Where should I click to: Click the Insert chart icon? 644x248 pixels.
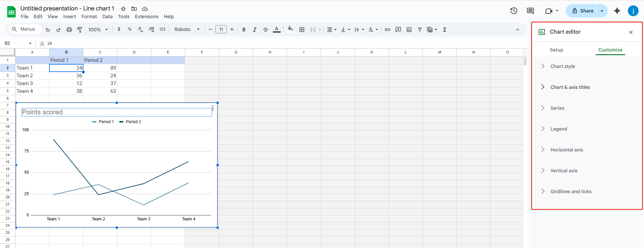pyautogui.click(x=409, y=30)
